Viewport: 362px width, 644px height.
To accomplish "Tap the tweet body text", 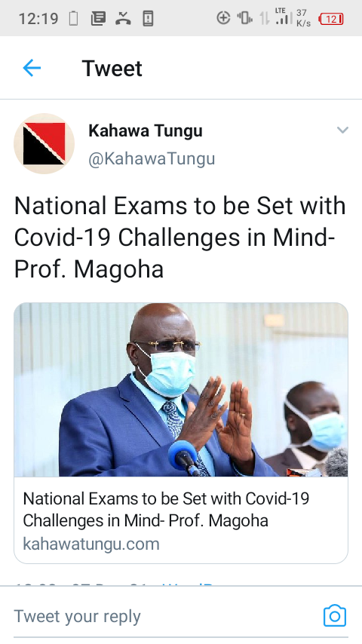I will (x=180, y=238).
